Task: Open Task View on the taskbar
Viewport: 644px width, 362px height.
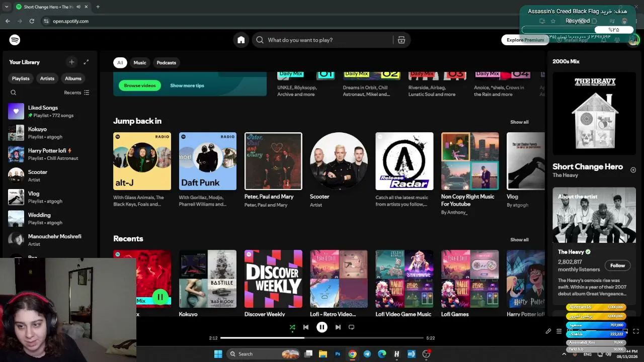Action: click(308, 354)
